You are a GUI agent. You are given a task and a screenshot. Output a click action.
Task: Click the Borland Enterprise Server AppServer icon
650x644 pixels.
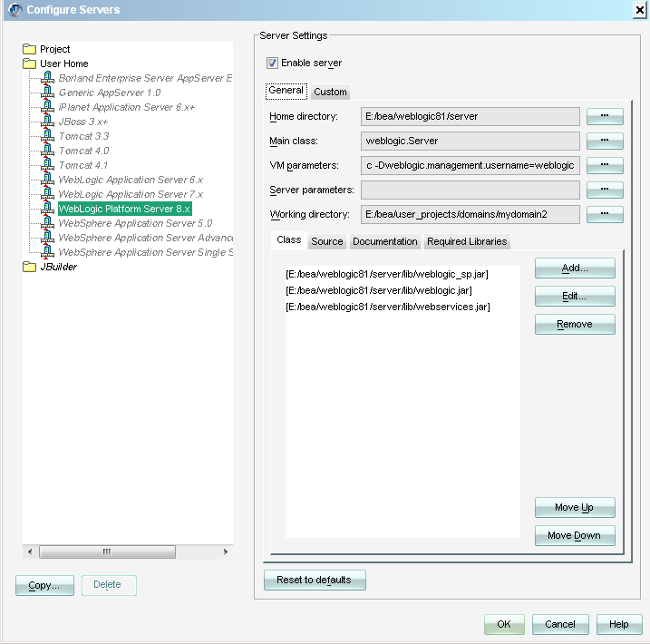pyautogui.click(x=47, y=78)
